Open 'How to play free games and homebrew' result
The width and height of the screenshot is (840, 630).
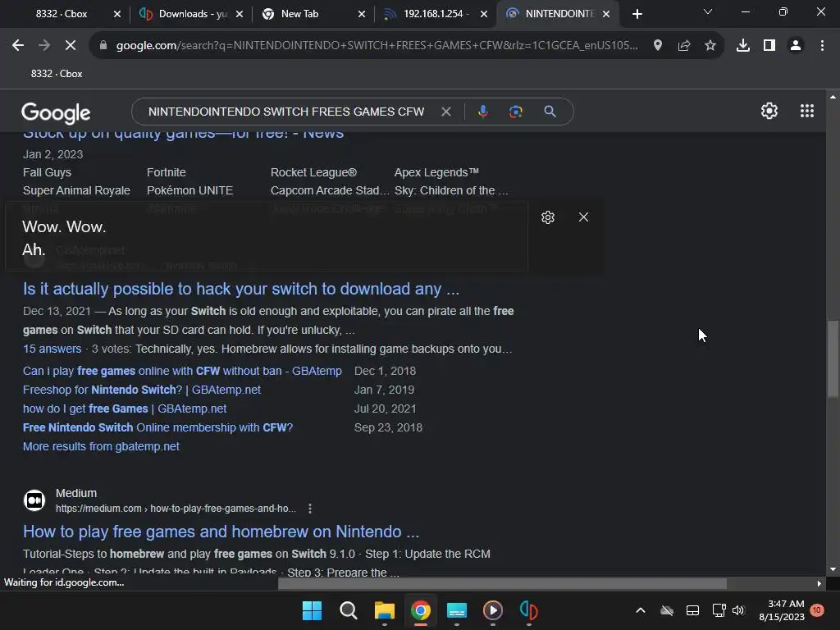pos(221,532)
